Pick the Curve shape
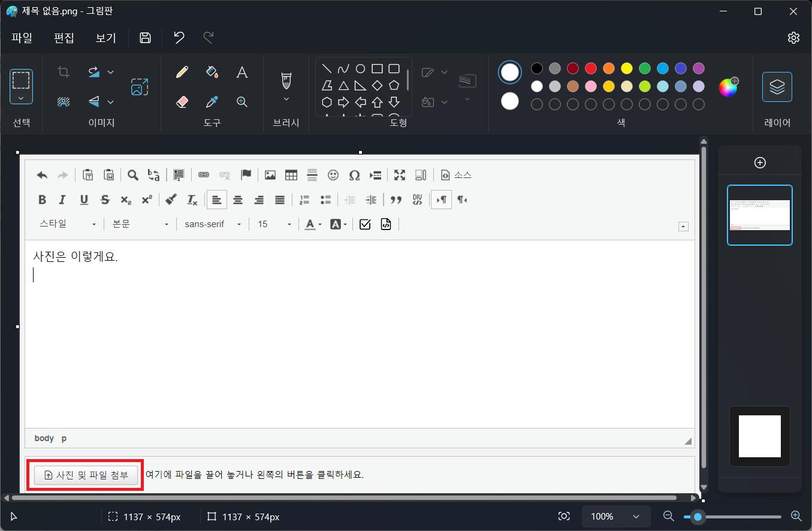 pyautogui.click(x=343, y=68)
